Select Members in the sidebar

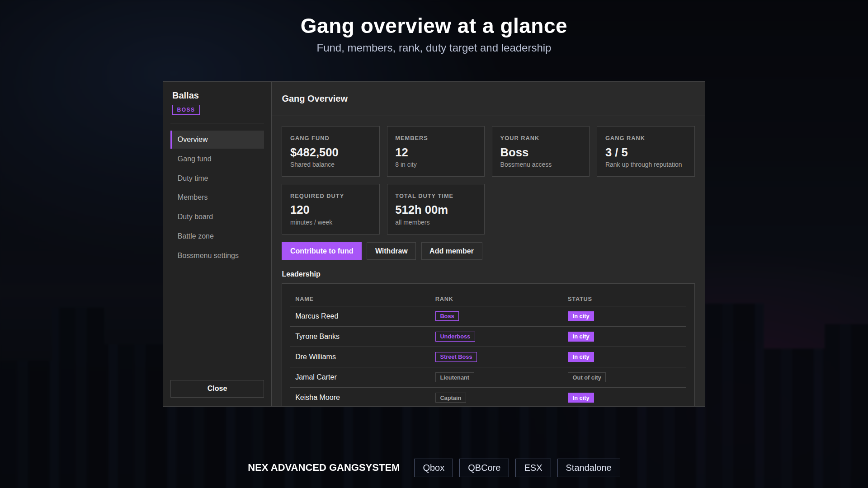(x=217, y=197)
